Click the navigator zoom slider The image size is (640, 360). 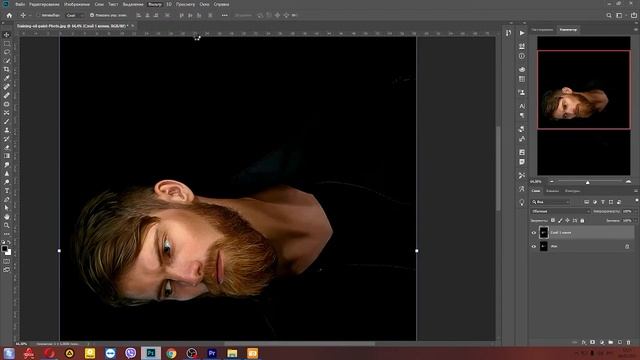pyautogui.click(x=589, y=182)
